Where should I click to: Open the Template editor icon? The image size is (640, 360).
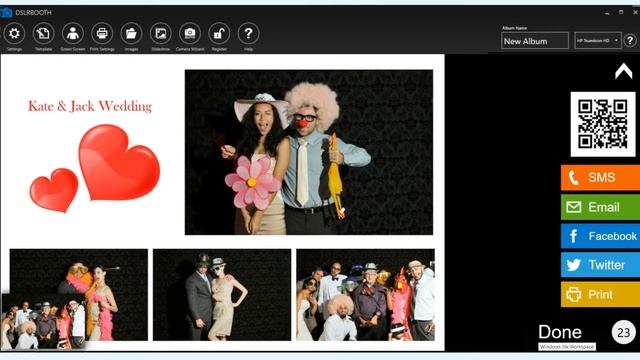pyautogui.click(x=43, y=33)
